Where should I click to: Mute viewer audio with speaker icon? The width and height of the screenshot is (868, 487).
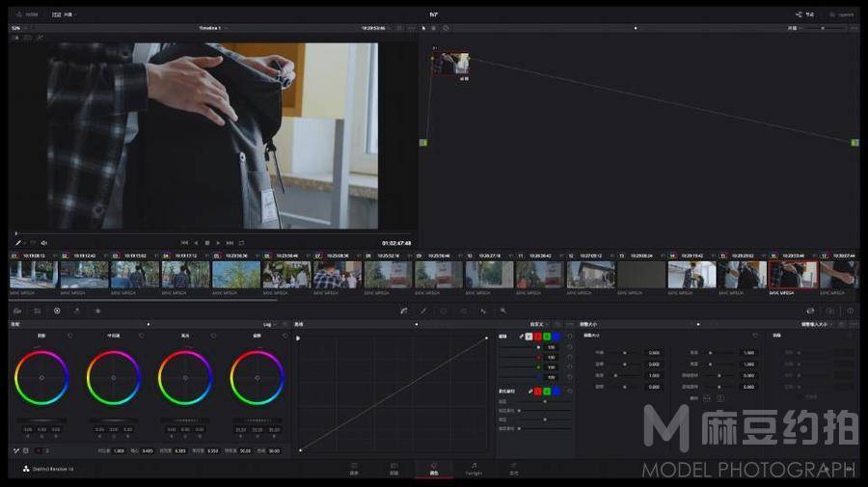point(43,243)
